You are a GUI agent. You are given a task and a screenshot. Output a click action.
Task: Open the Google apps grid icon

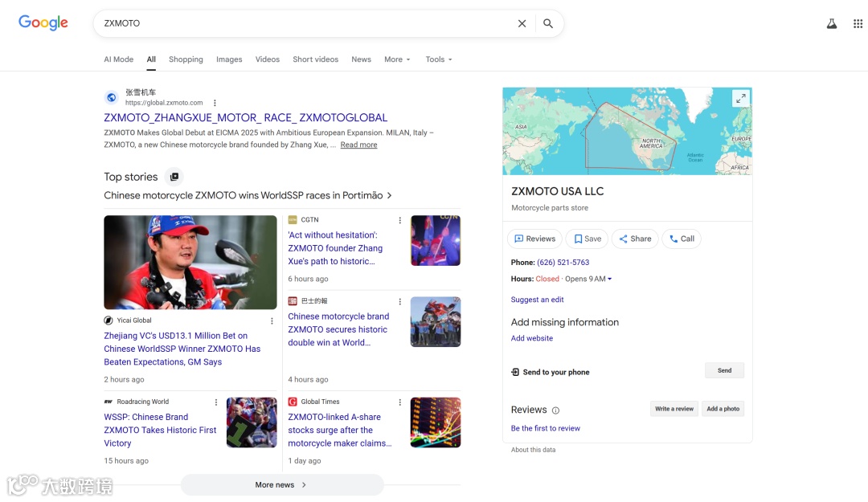pos(858,23)
